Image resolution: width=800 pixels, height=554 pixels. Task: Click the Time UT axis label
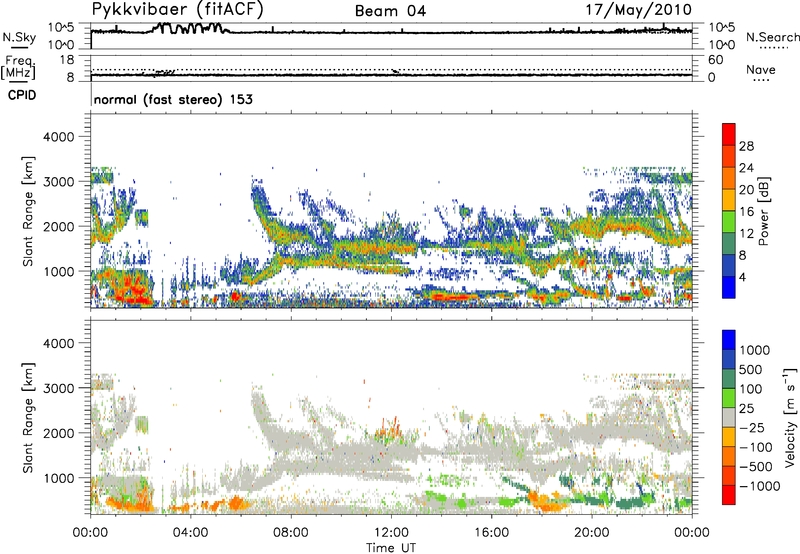(391, 548)
